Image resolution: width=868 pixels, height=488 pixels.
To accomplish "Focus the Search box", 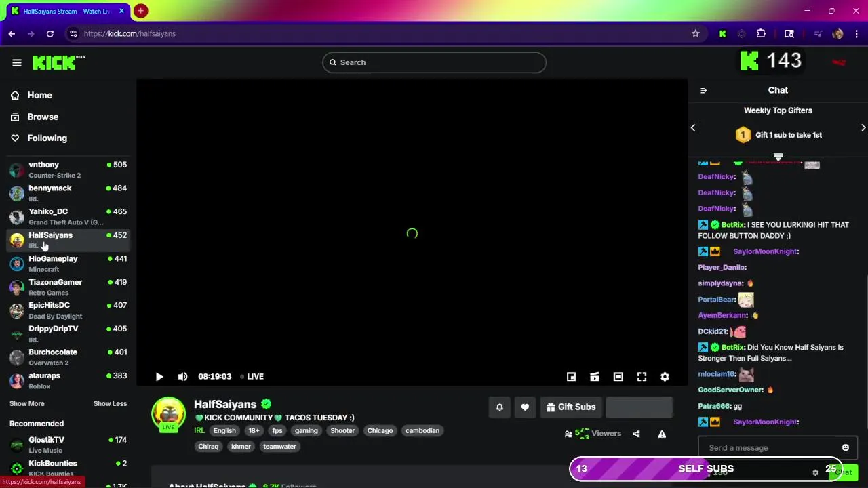I will [434, 62].
